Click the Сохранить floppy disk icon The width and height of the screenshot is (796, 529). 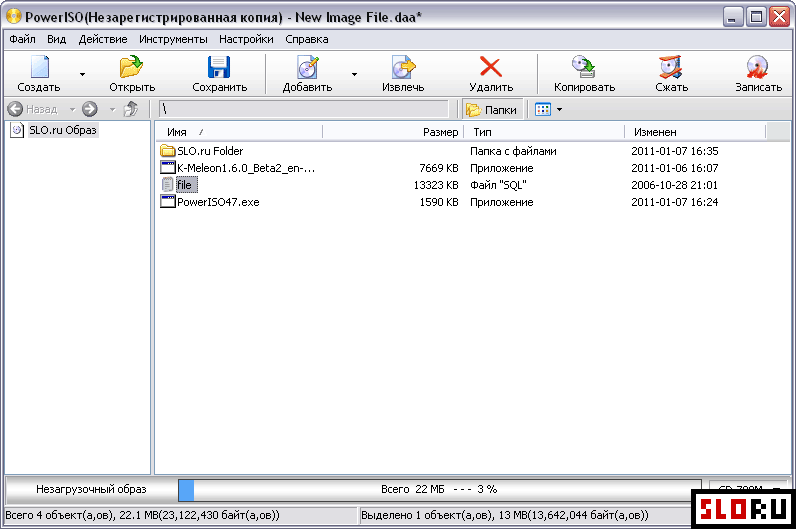[219, 68]
